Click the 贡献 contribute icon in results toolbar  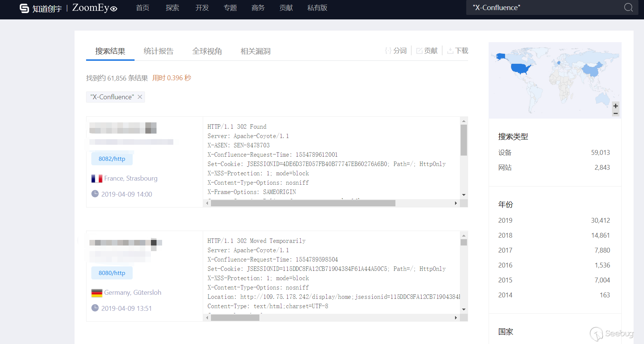[x=427, y=51]
